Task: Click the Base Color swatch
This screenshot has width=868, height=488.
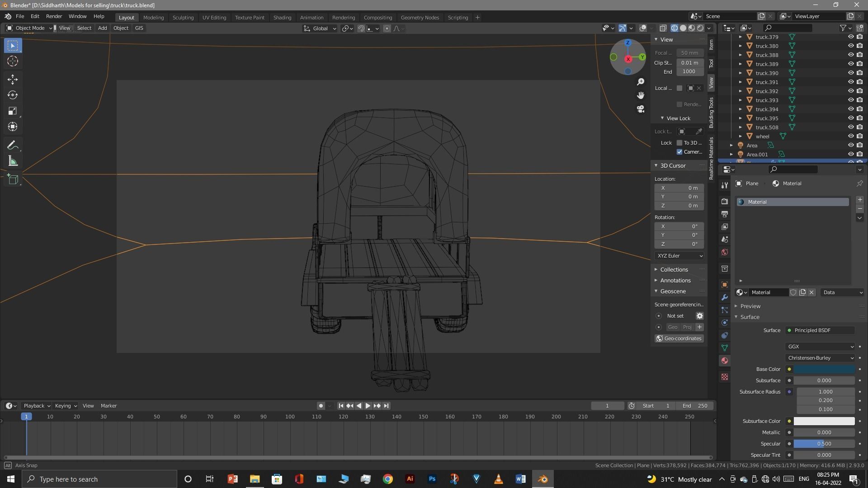Action: pyautogui.click(x=824, y=369)
